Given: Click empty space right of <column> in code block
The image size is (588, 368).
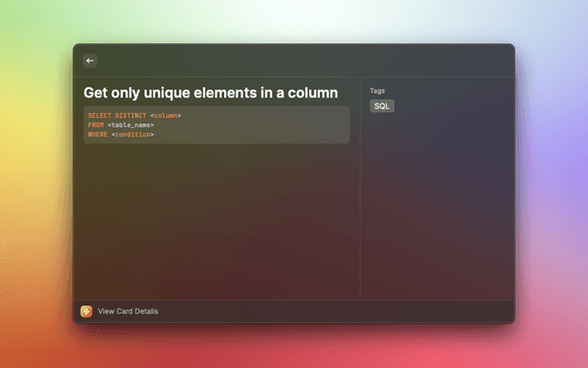Looking at the screenshot, I should point(266,115).
